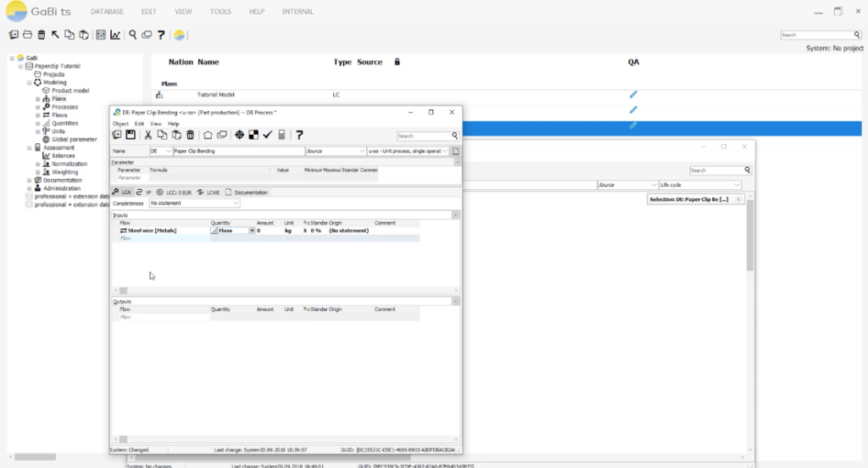Viewport: 868px width, 468px height.
Task: Collapse the Paperclip Tutorial database node
Action: tap(21, 66)
